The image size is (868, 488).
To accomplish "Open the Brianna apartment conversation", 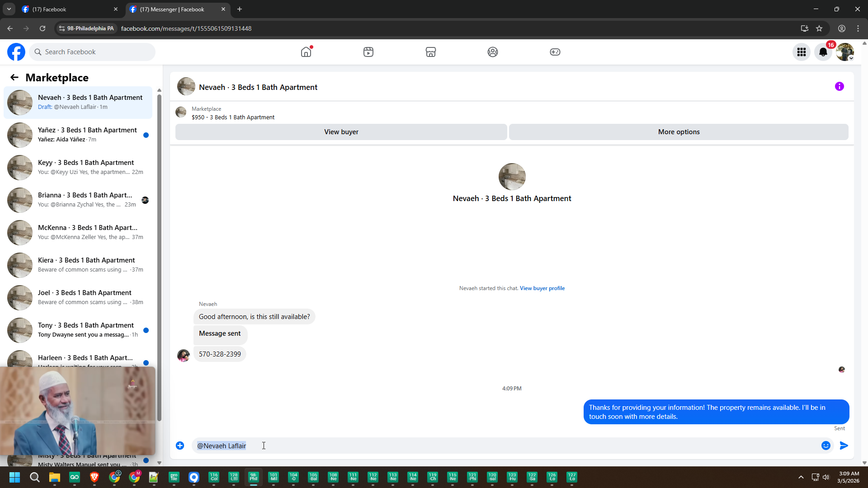I will pos(78,200).
